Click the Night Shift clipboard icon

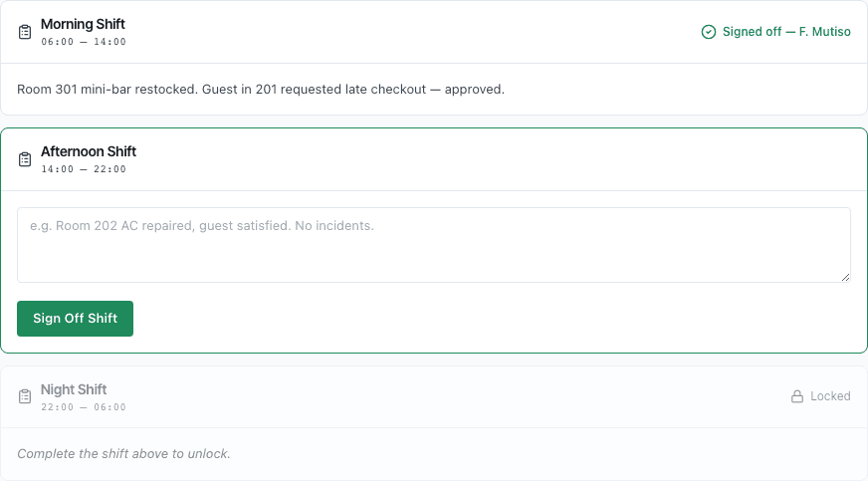pyautogui.click(x=25, y=396)
